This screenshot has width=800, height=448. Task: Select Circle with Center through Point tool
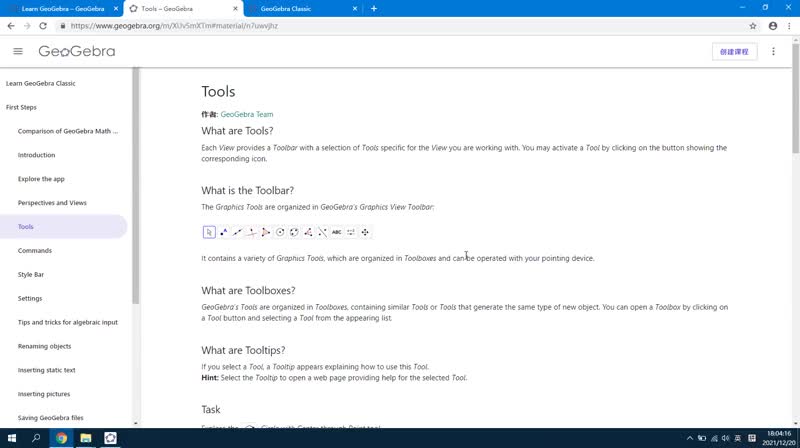click(280, 232)
